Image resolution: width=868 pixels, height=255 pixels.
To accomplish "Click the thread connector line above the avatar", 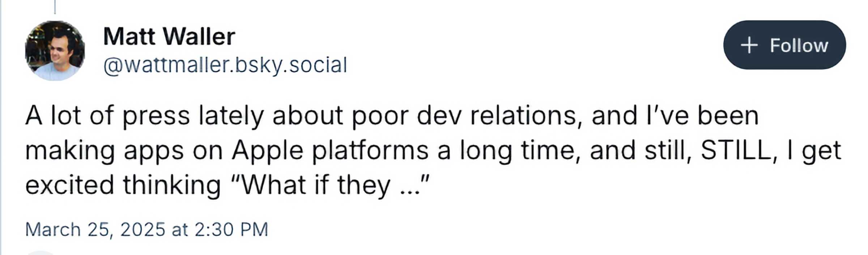I will pyautogui.click(x=55, y=7).
